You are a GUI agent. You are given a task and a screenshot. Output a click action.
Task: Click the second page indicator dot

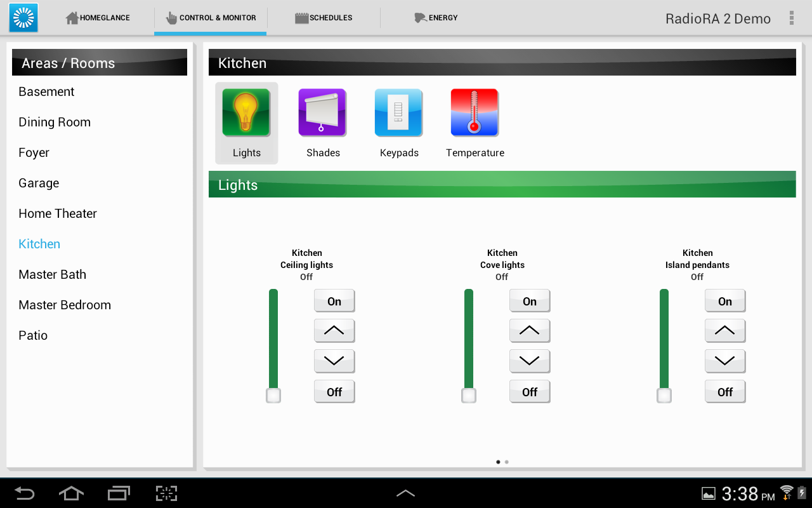pyautogui.click(x=506, y=462)
